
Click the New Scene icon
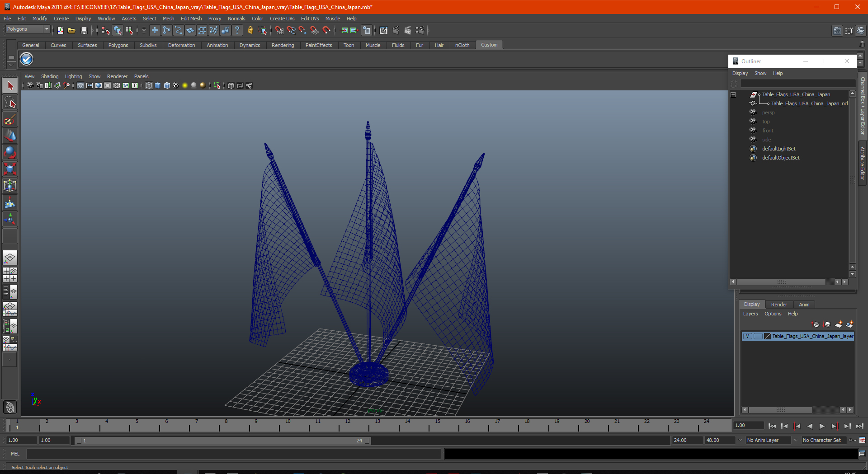tap(61, 30)
